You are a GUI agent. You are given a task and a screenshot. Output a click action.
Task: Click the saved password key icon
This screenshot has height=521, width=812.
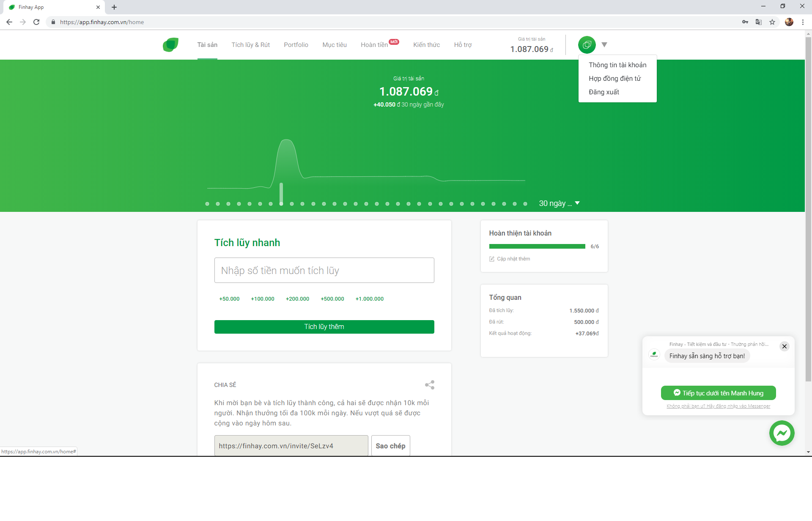(x=745, y=22)
